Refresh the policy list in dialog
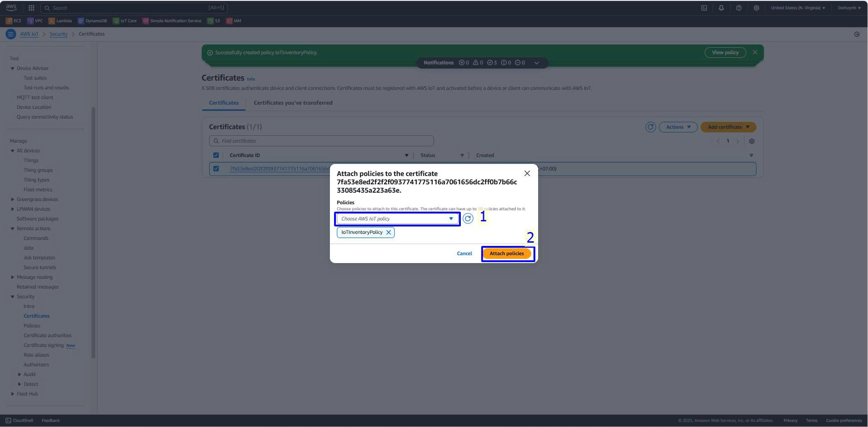Screen dimensions: 868x427 click(468, 219)
